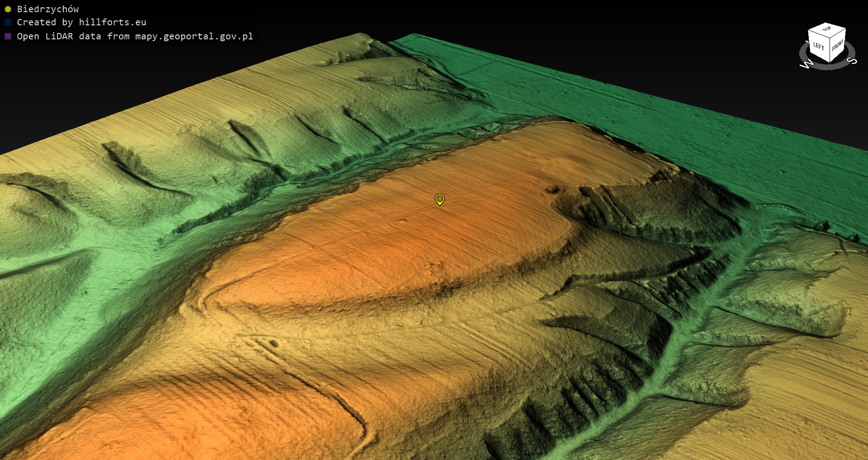Open the mapy.geoportal.gov.pl LiDAR data credit

(135, 36)
